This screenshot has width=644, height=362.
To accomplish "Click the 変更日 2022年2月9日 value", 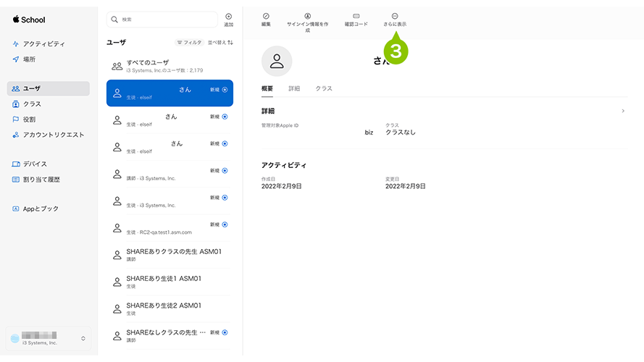I will (406, 186).
